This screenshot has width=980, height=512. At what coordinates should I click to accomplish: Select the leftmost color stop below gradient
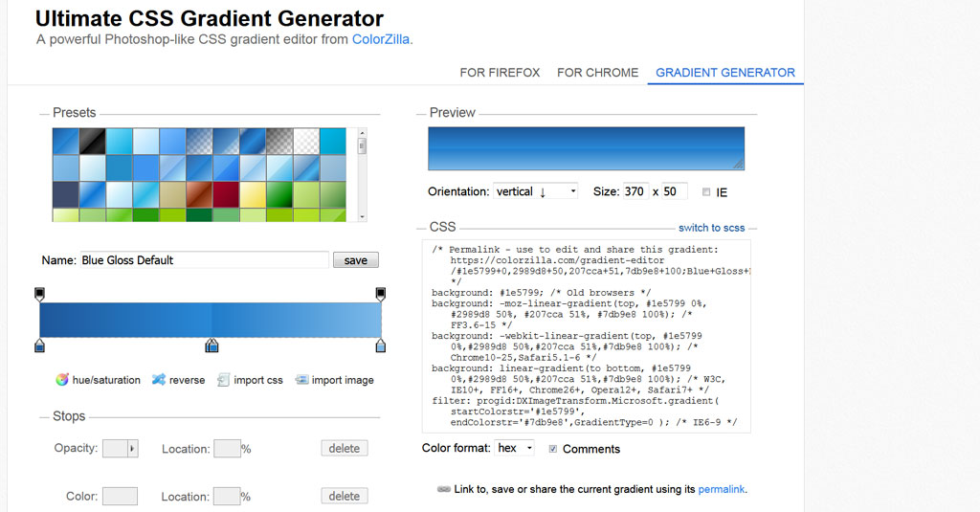(39, 345)
